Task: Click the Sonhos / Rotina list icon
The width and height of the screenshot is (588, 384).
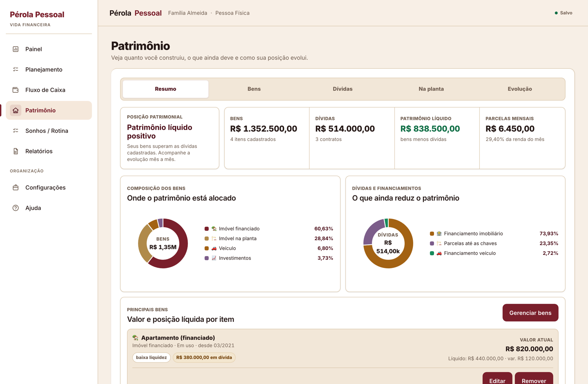Action: (16, 131)
